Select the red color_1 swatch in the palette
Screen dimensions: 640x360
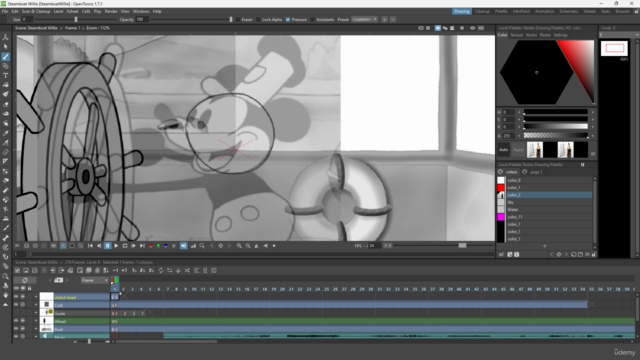click(x=501, y=187)
